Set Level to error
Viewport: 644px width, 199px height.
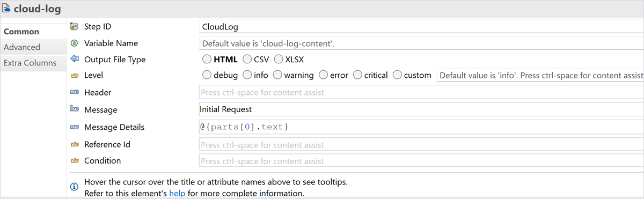pyautogui.click(x=323, y=75)
